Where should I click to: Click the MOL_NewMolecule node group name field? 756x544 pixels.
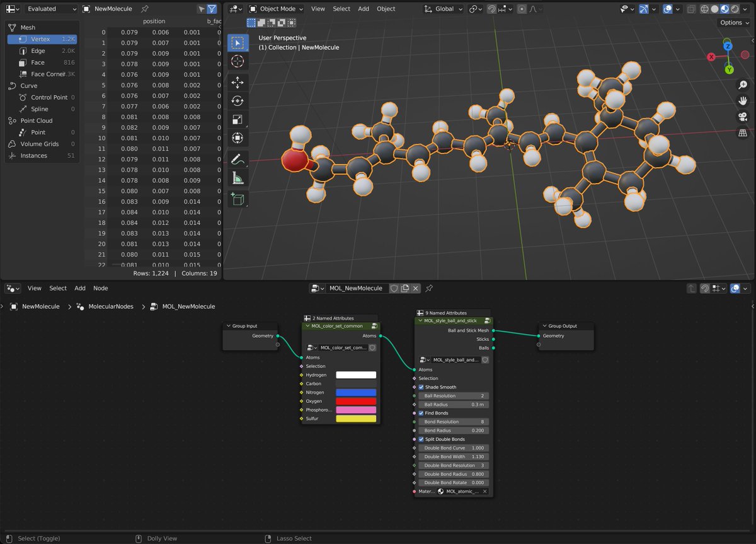[356, 288]
